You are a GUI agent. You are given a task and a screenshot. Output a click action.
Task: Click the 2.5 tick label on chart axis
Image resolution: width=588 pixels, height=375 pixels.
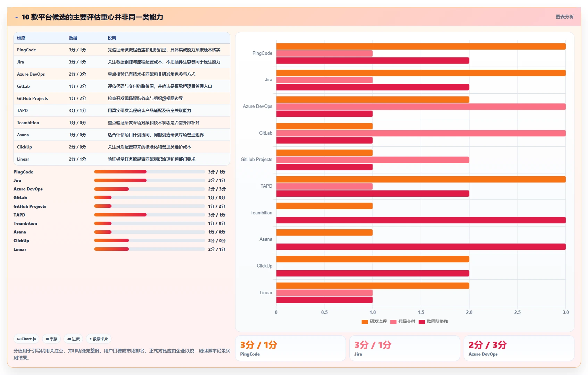pos(517,312)
